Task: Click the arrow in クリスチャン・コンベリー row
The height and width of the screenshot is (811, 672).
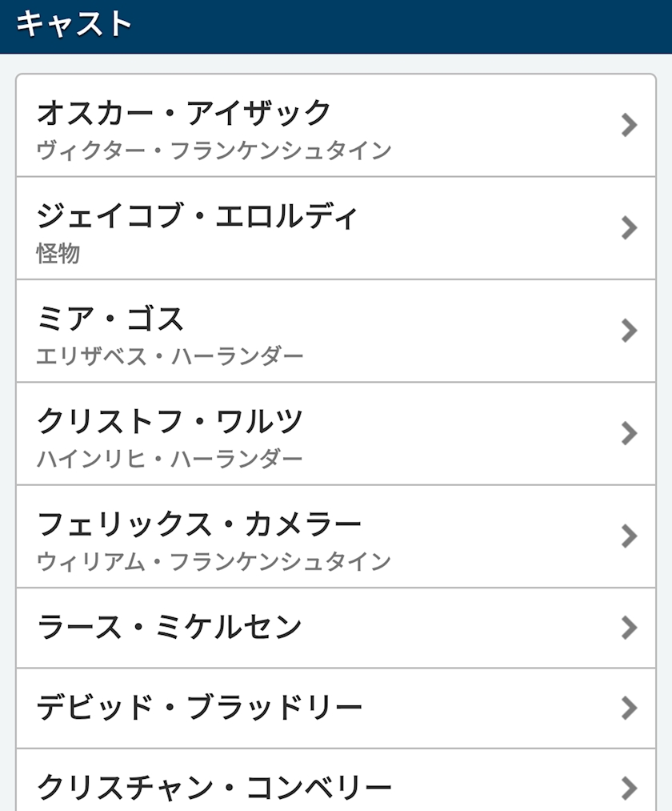Action: pyautogui.click(x=630, y=788)
